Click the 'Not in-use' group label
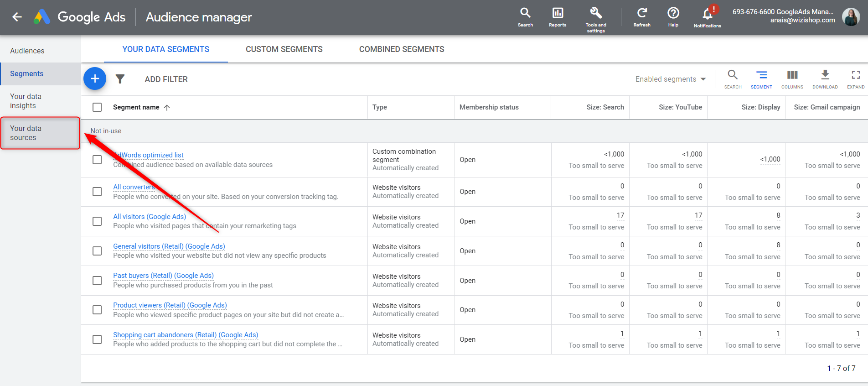This screenshot has width=868, height=386. pyautogui.click(x=106, y=131)
